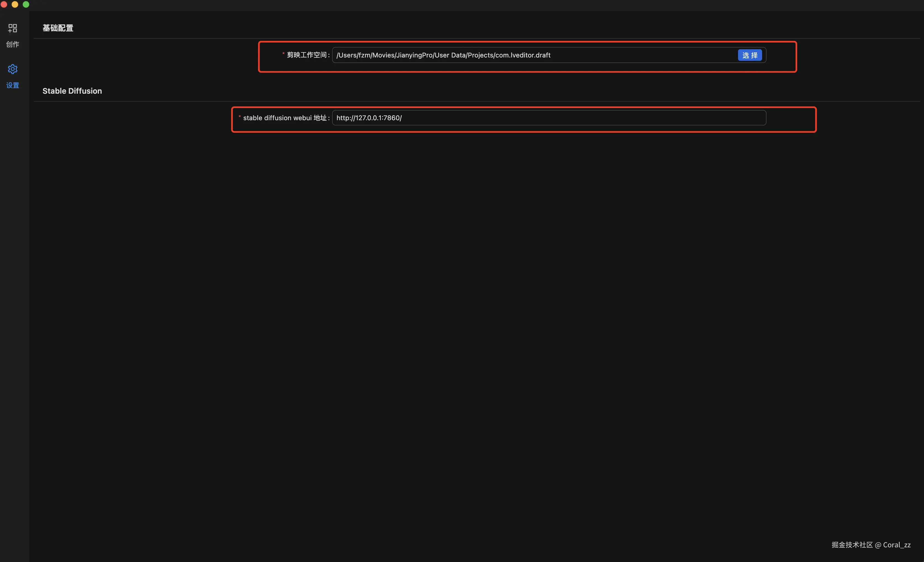Close the window with red button
The height and width of the screenshot is (562, 924).
[x=4, y=4]
